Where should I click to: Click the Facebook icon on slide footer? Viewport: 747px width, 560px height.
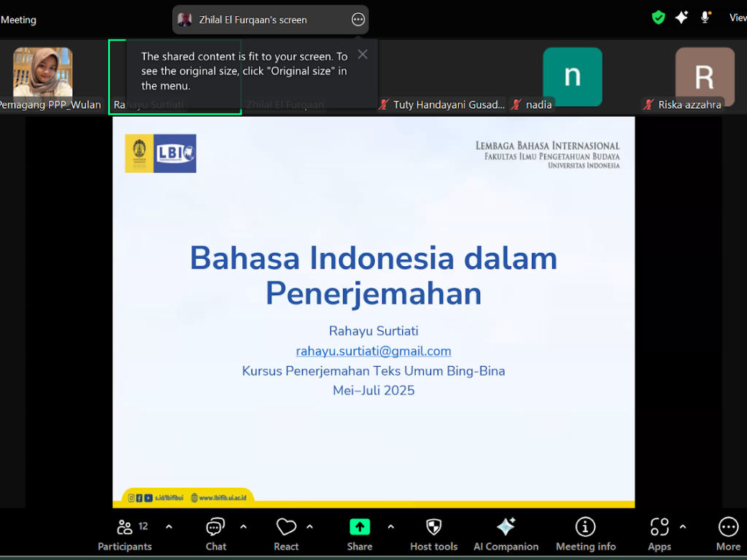(x=139, y=497)
